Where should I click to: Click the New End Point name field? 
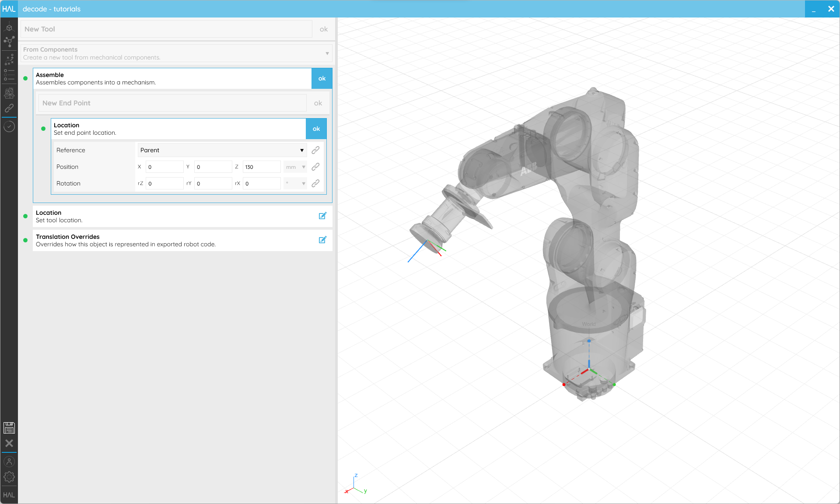pos(172,103)
